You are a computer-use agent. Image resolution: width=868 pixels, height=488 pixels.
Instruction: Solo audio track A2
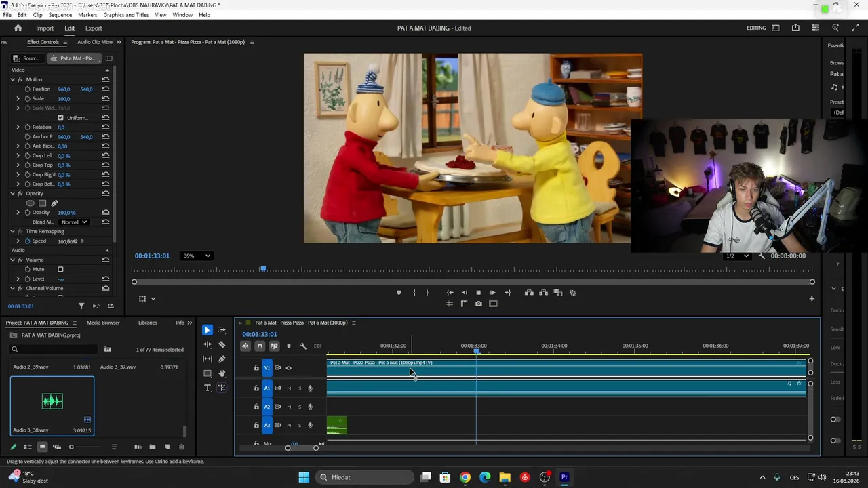[x=300, y=407]
